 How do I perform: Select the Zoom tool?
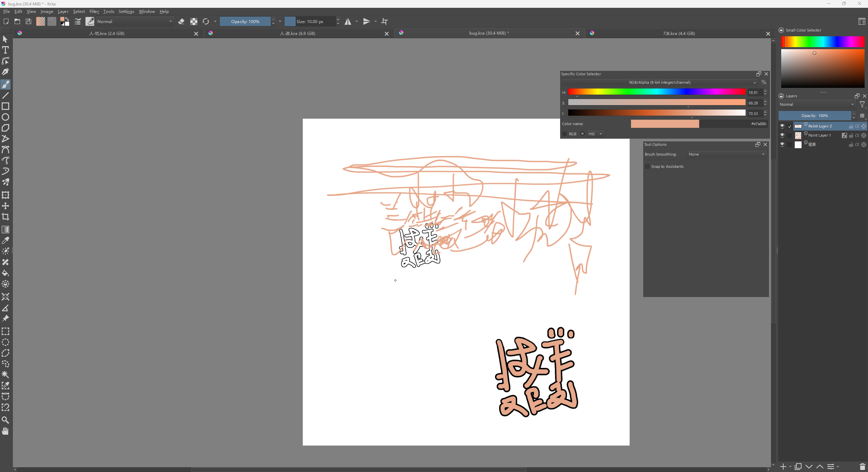[x=5, y=420]
